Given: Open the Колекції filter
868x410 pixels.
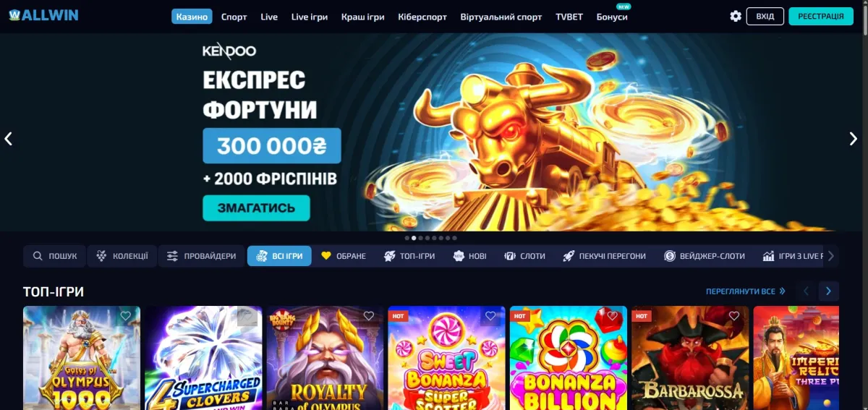Looking at the screenshot, I should (x=122, y=256).
